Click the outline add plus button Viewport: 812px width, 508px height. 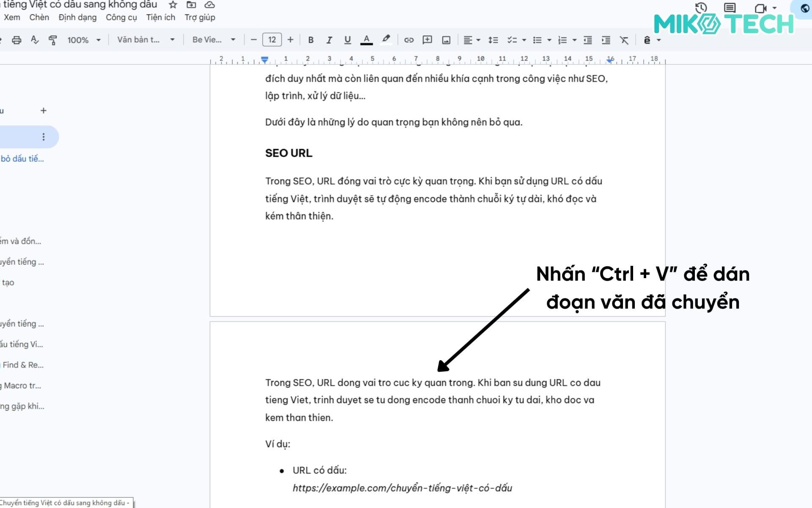[44, 110]
